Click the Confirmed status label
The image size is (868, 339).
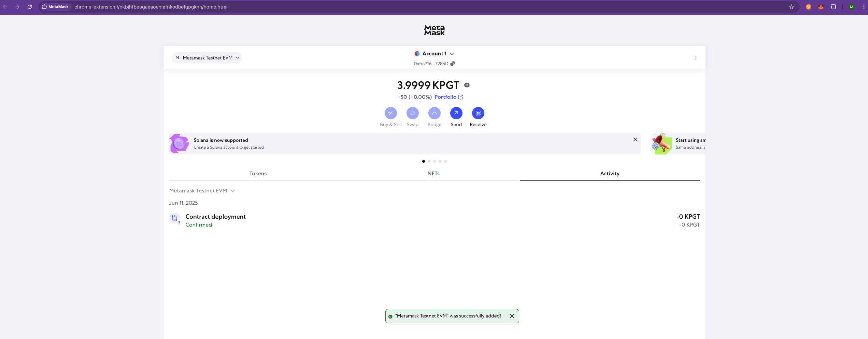pyautogui.click(x=199, y=225)
